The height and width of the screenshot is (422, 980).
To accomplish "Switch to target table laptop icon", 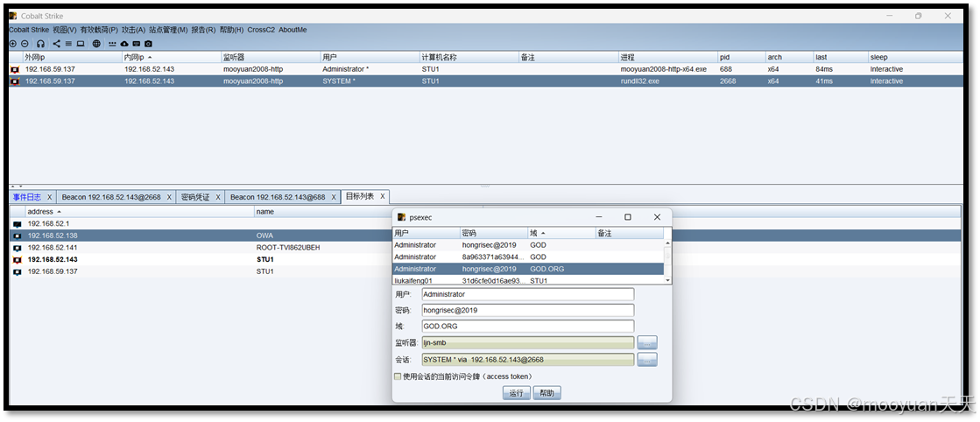I will (81, 44).
